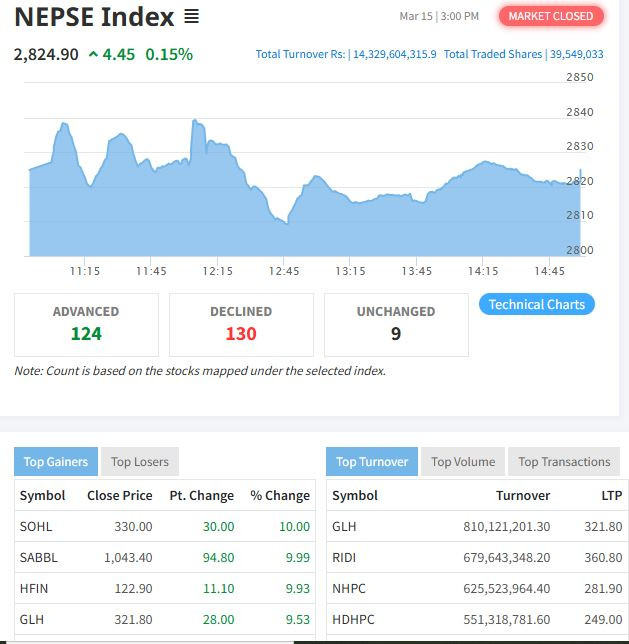Click the Market Closed status badge
Viewport: 629px width, 644px height.
tap(550, 16)
